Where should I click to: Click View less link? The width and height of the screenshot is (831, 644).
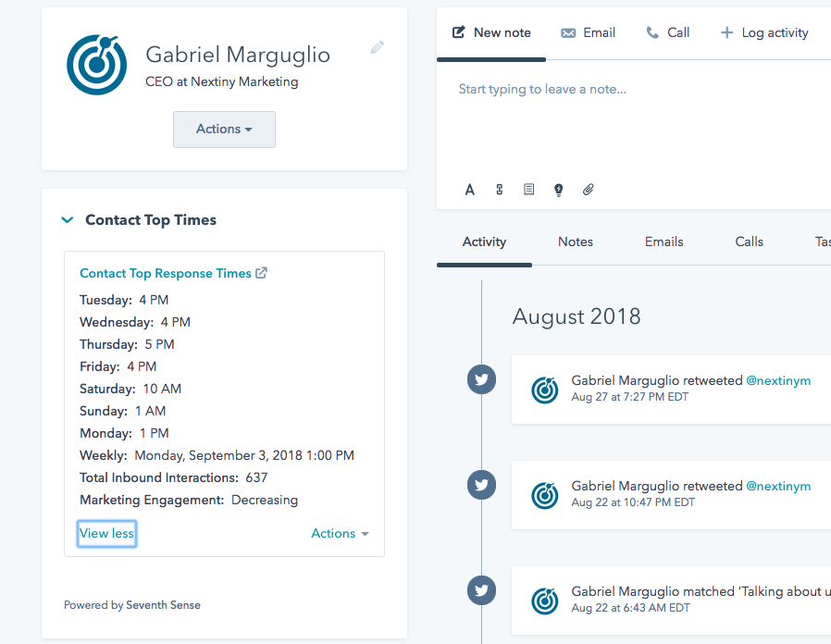pyautogui.click(x=106, y=533)
